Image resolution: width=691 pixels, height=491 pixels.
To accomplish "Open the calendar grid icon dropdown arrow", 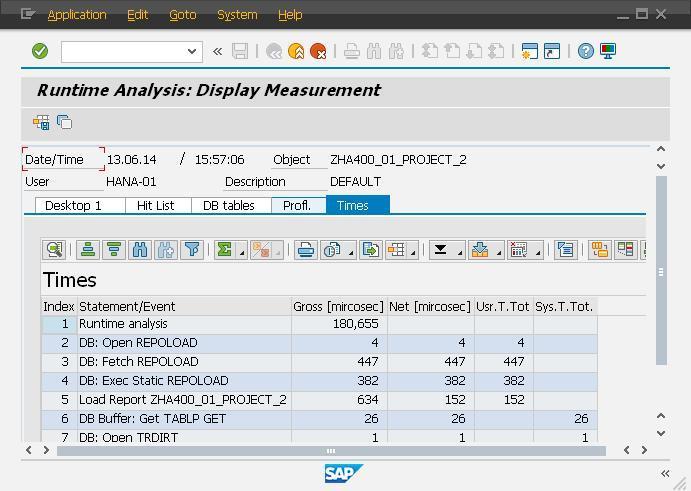I will [538, 253].
